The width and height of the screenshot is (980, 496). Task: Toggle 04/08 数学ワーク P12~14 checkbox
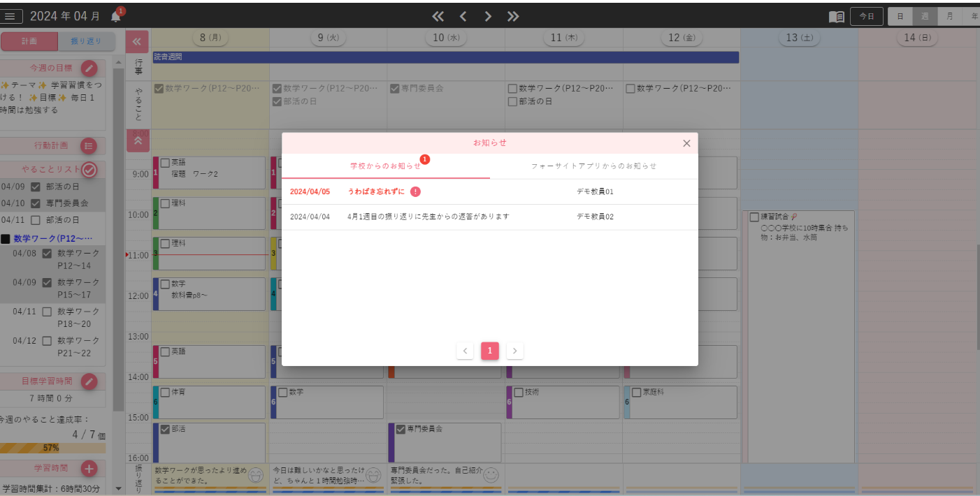pyautogui.click(x=48, y=254)
